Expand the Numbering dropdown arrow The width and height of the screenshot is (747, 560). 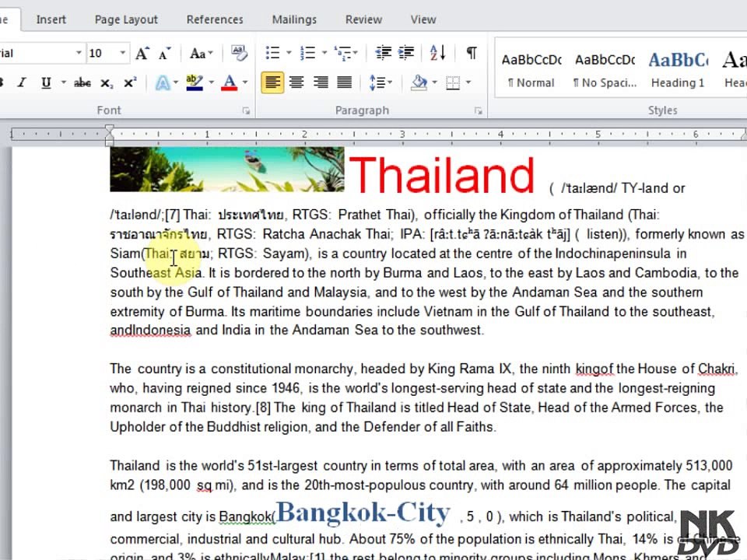point(324,53)
